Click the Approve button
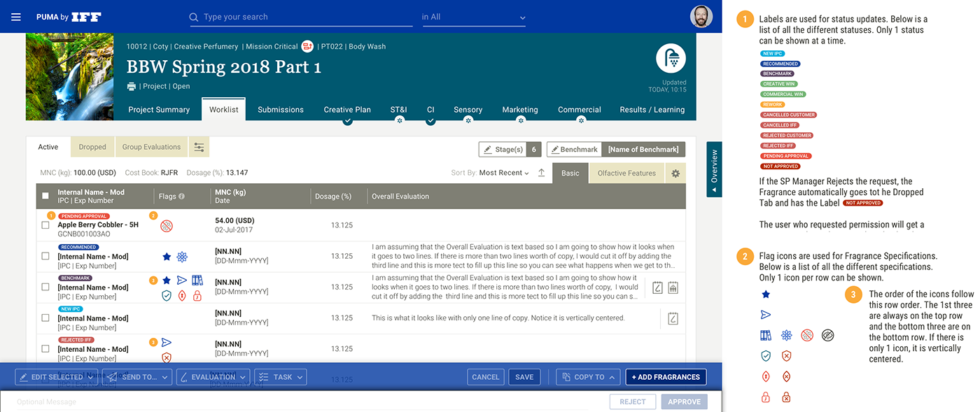This screenshot has height=412, width=980. (684, 402)
